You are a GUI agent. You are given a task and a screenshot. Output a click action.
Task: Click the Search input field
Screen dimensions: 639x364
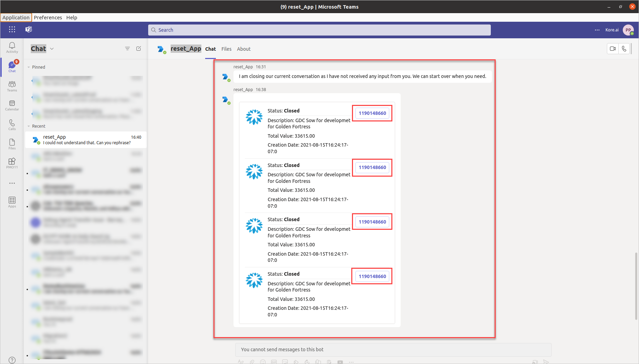[319, 30]
